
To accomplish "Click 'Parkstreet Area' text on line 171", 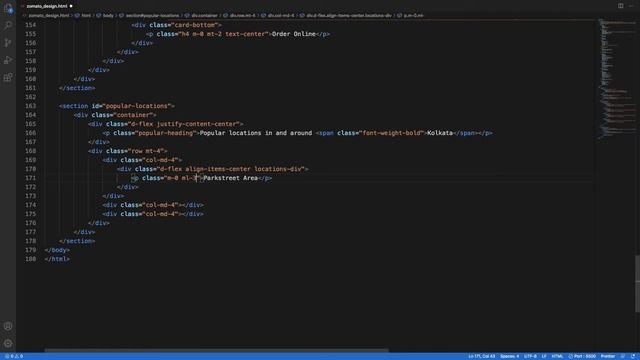I will coord(231,178).
